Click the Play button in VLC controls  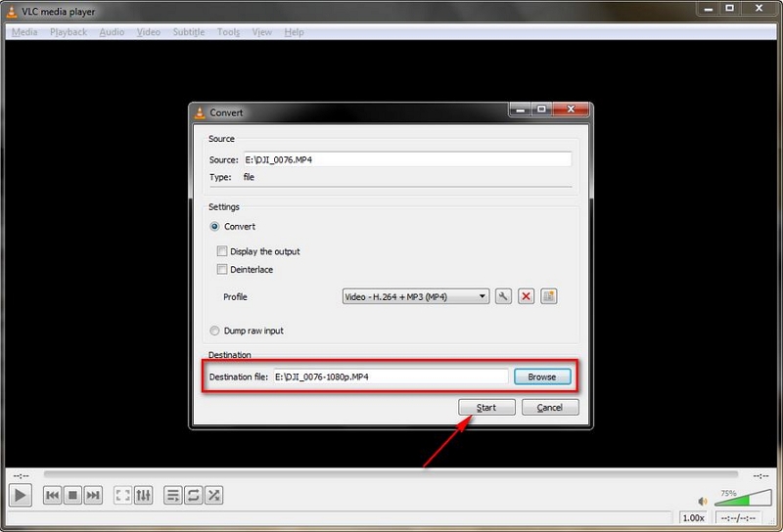tap(20, 496)
